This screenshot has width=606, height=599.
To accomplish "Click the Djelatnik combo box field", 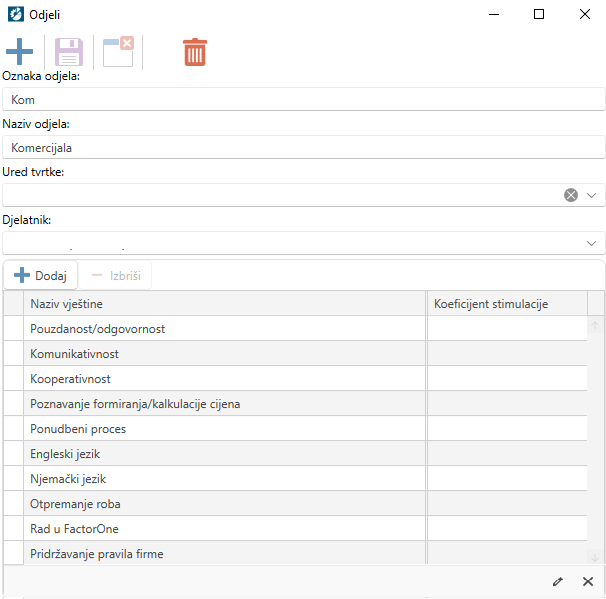I will [303, 243].
